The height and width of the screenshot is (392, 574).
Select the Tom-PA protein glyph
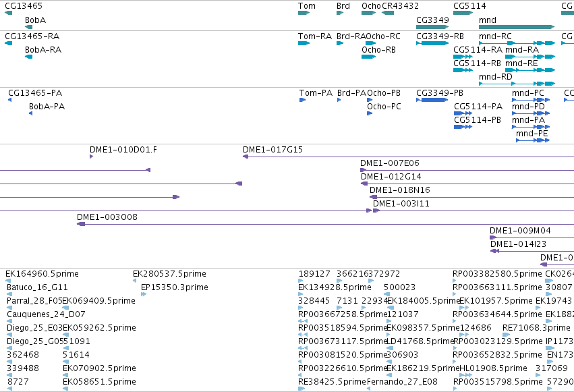point(302,100)
